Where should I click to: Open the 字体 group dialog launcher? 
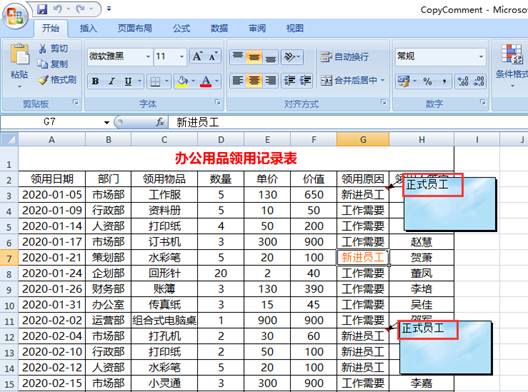click(x=218, y=102)
